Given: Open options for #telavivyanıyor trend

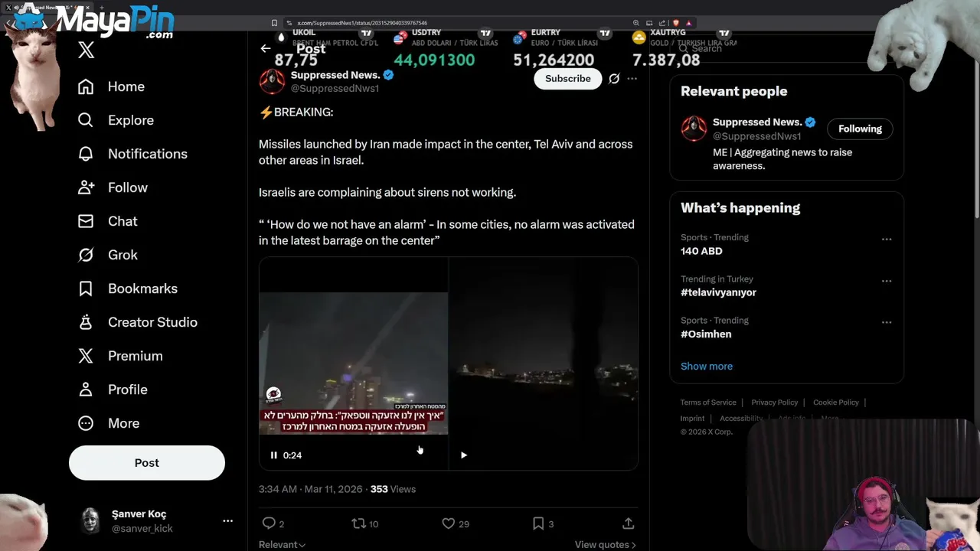Looking at the screenshot, I should tap(887, 281).
